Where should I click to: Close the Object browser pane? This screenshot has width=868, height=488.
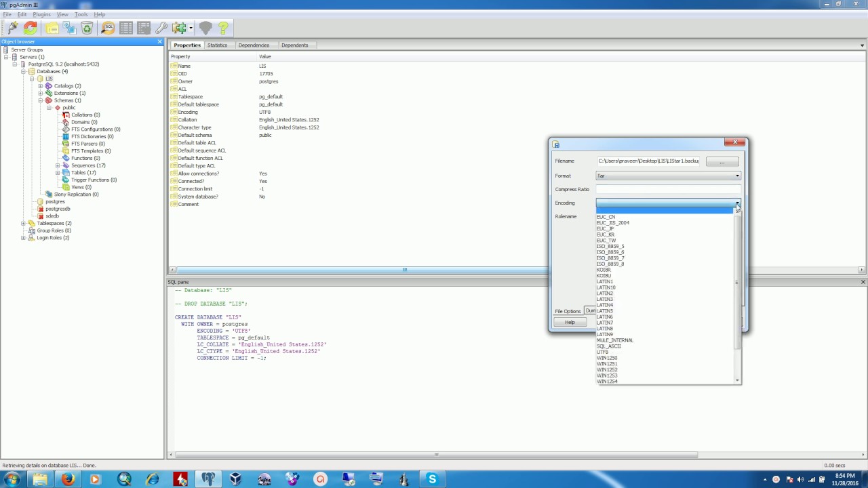[160, 42]
